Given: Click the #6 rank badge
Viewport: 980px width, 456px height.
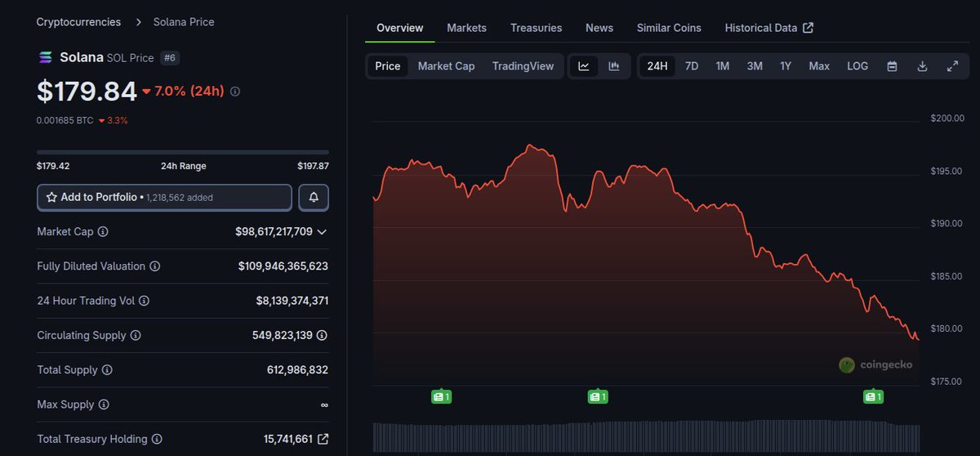Looking at the screenshot, I should point(169,58).
